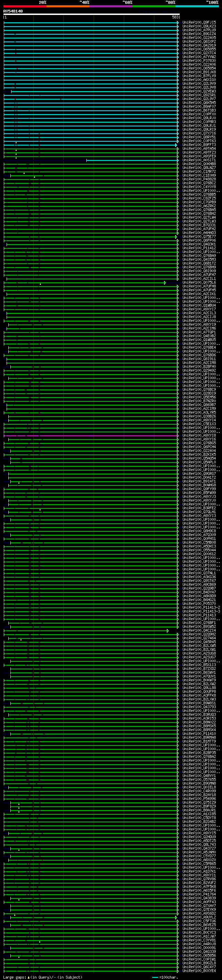Click the 583 end position label

175,17
